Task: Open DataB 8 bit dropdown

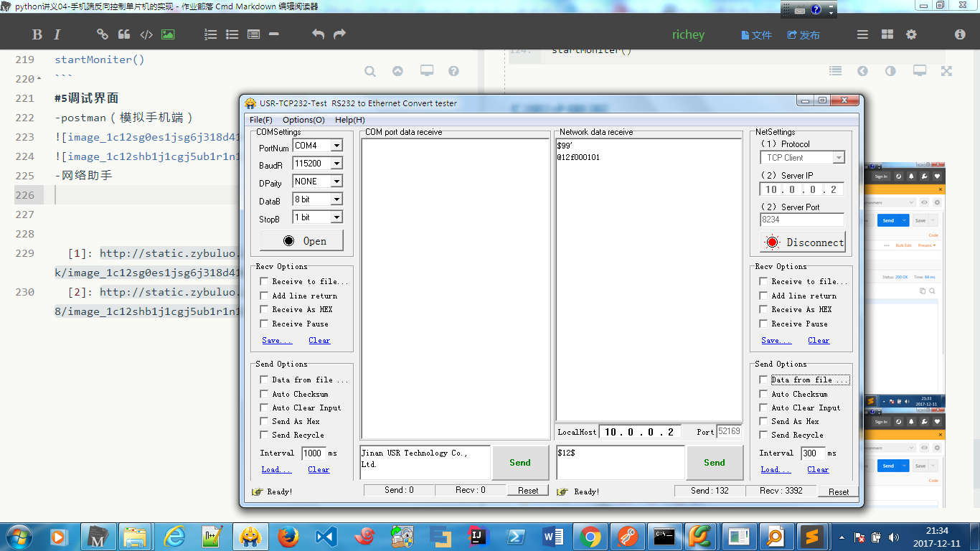Action: 336,199
